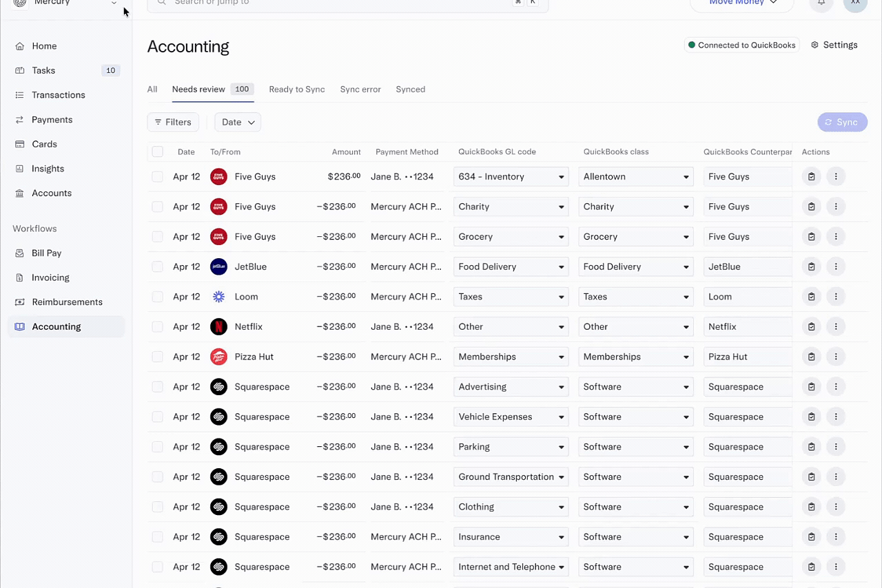Viewport: 882px width, 588px height.
Task: Open the Taxes class dropdown
Action: (x=636, y=297)
